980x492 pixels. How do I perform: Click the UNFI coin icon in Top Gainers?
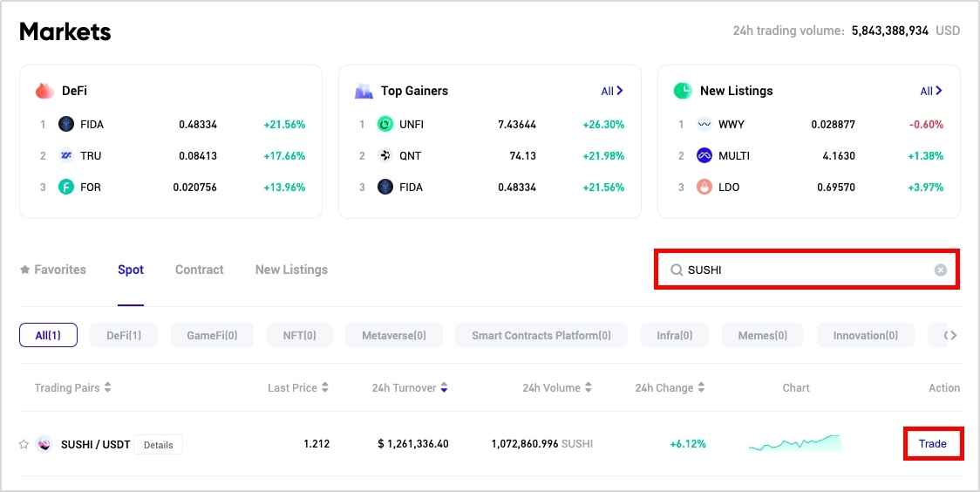click(385, 125)
